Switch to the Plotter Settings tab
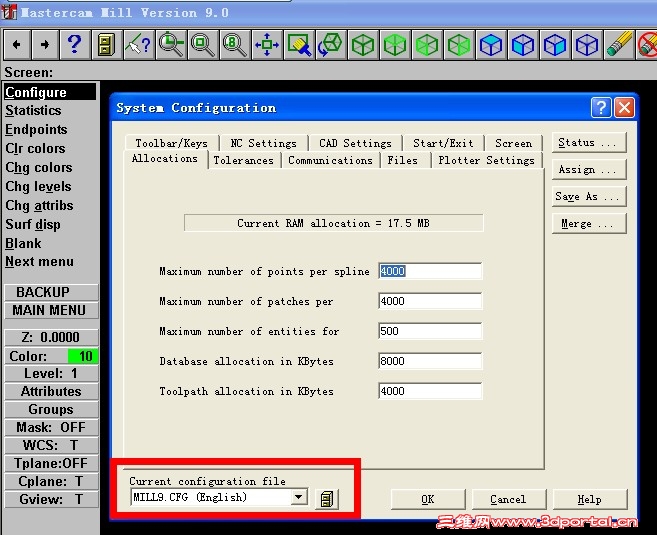This screenshot has height=535, width=657. tap(486, 160)
